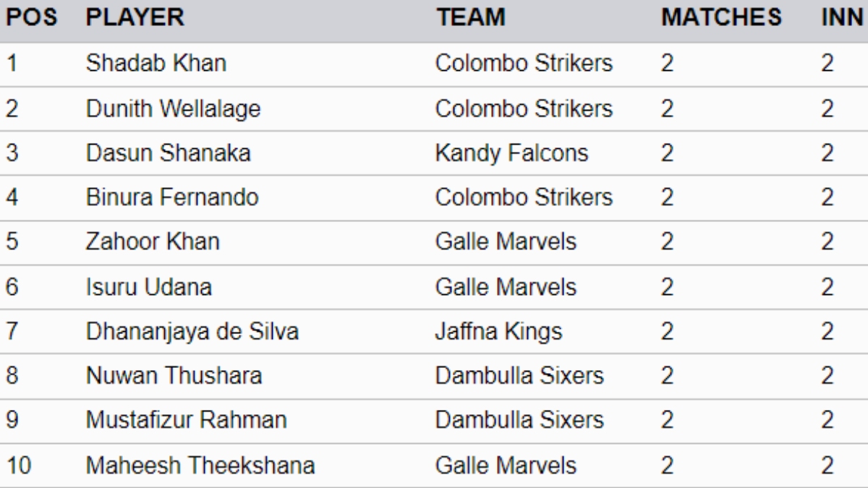Open Dasun Shanaka's row
This screenshot has height=488, width=868.
(169, 153)
